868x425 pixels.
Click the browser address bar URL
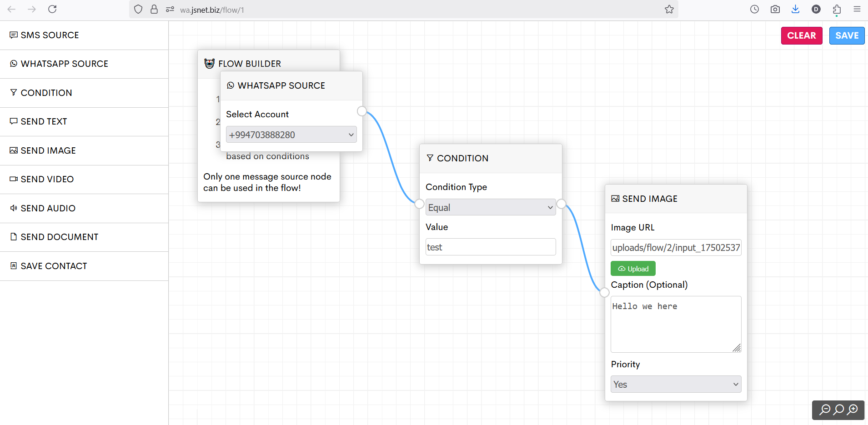pos(212,10)
